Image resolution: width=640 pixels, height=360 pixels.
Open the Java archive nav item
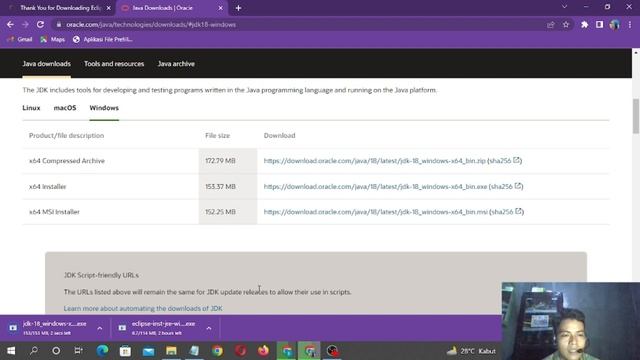tap(176, 64)
